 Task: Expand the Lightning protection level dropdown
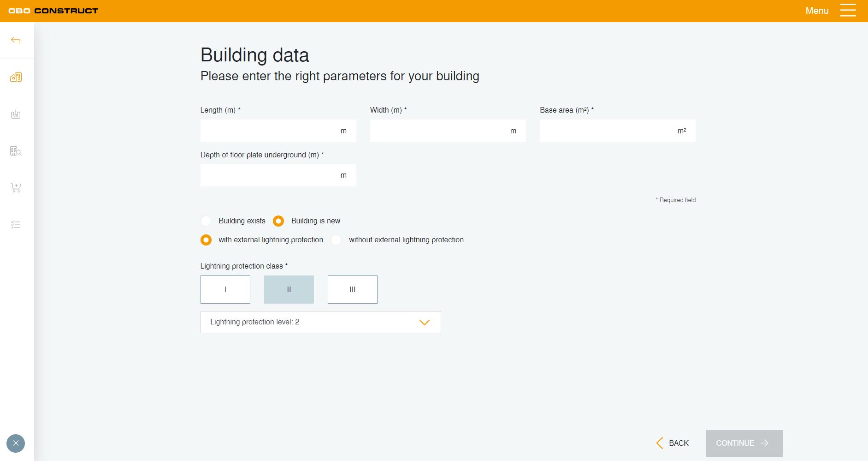click(x=320, y=322)
